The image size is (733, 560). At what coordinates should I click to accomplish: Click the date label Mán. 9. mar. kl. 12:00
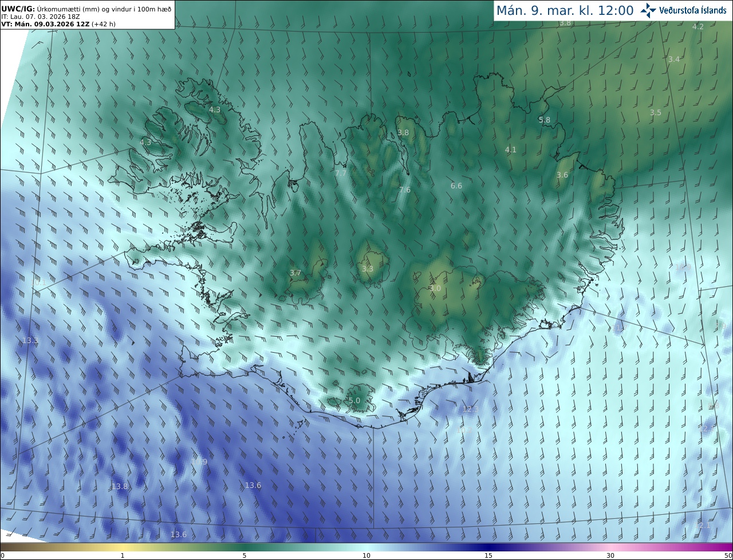[x=565, y=11]
